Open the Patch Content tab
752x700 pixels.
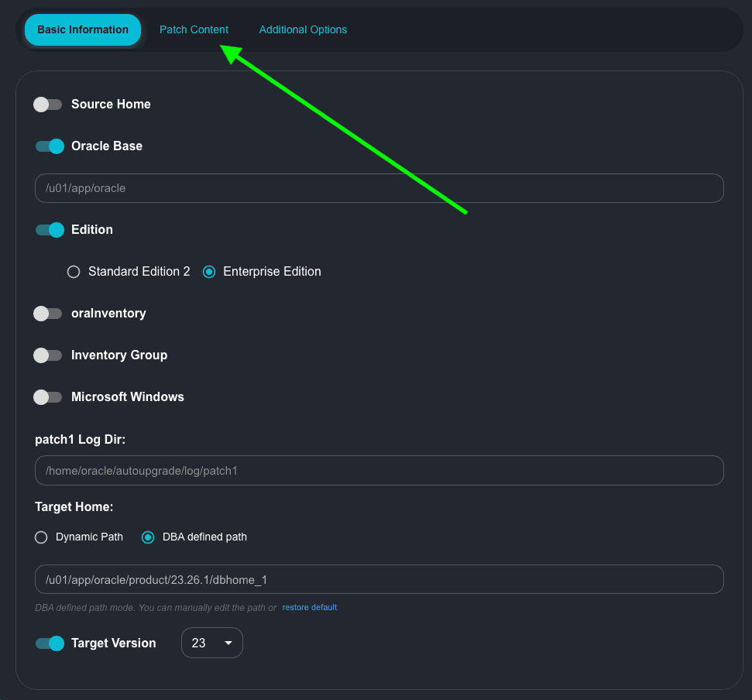point(194,30)
